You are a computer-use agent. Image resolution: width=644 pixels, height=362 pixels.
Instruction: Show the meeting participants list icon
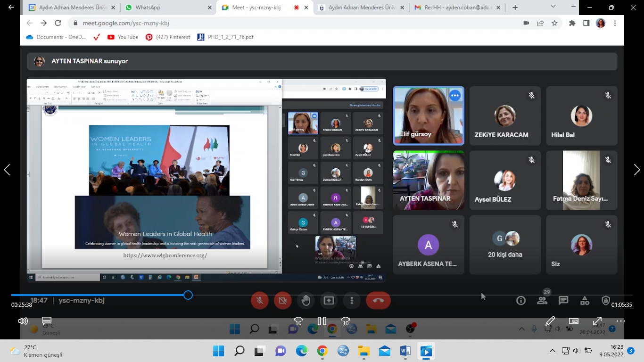pyautogui.click(x=542, y=301)
